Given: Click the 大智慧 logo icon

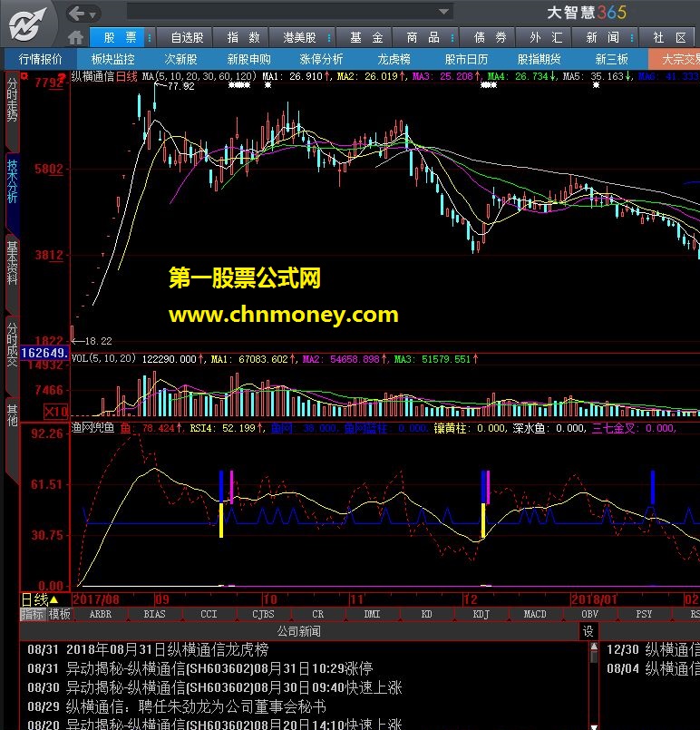Looking at the screenshot, I should coord(27,24).
